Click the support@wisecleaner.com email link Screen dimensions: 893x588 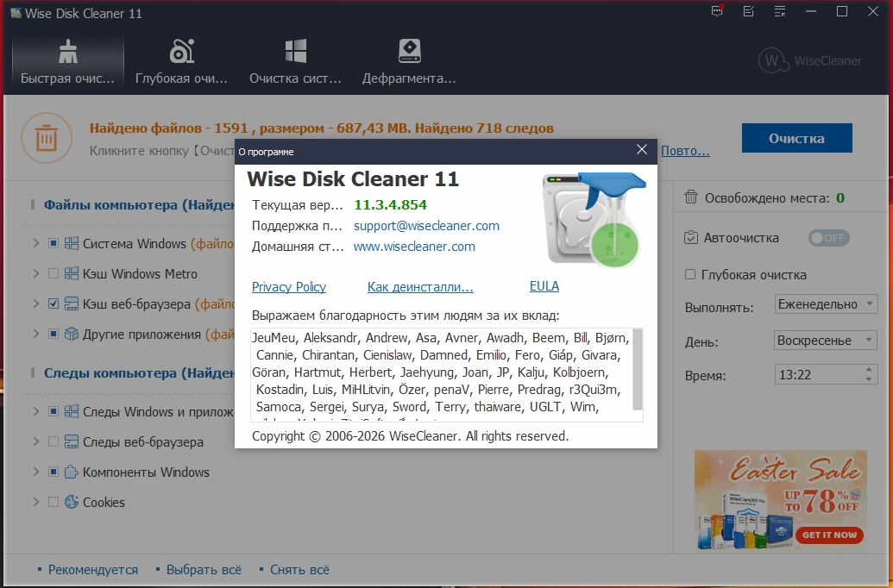pos(426,225)
